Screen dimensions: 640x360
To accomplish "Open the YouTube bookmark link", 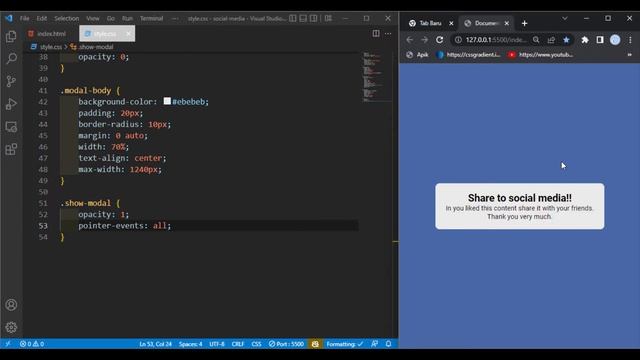I will [540, 54].
